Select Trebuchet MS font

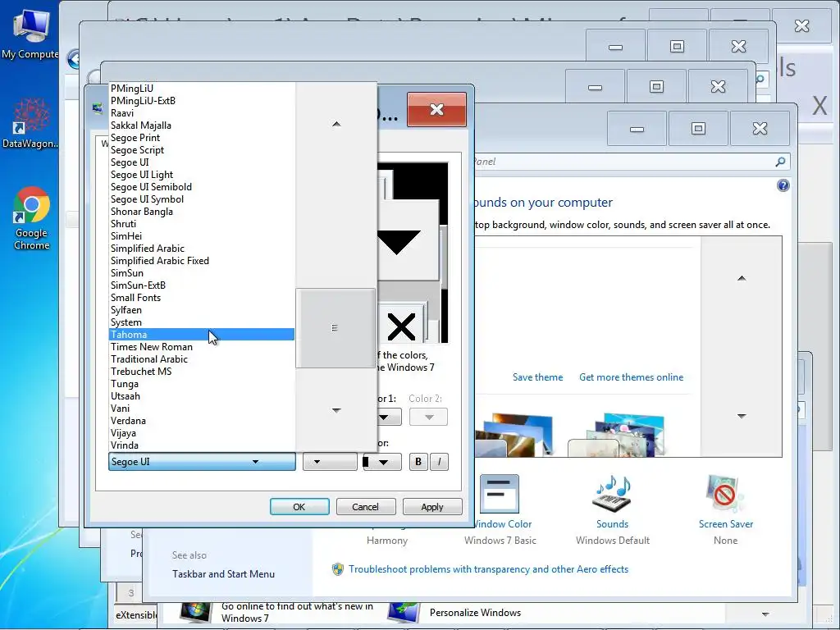[202, 372]
